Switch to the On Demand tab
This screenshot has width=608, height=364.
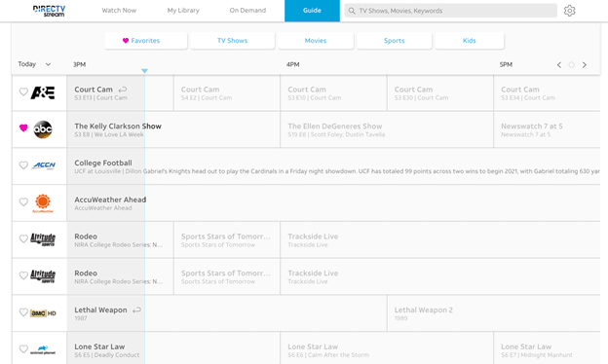coord(247,11)
